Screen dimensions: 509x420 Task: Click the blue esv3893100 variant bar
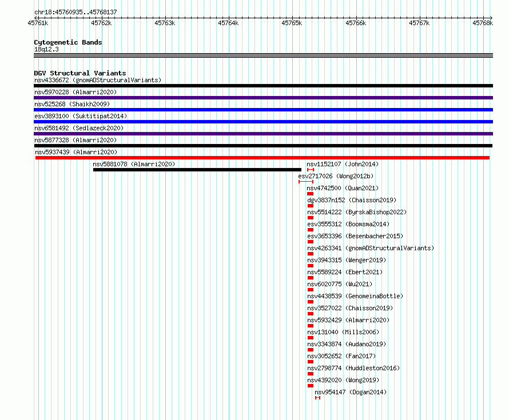coord(263,122)
